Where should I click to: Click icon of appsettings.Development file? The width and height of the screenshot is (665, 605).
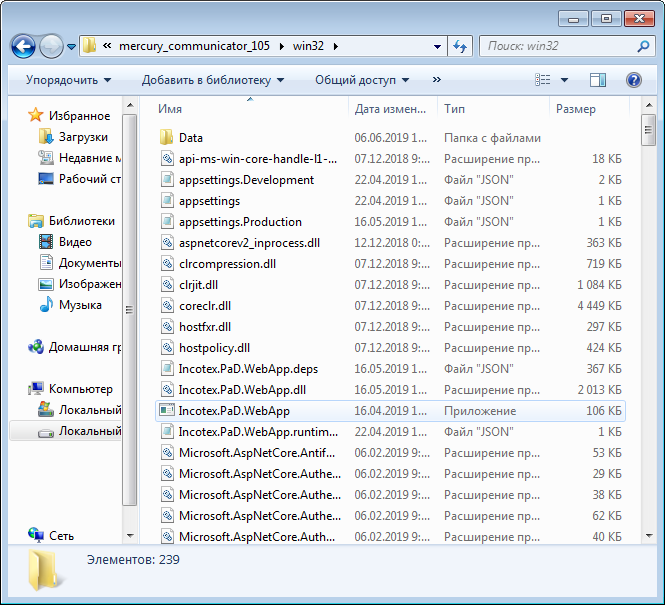pyautogui.click(x=167, y=180)
